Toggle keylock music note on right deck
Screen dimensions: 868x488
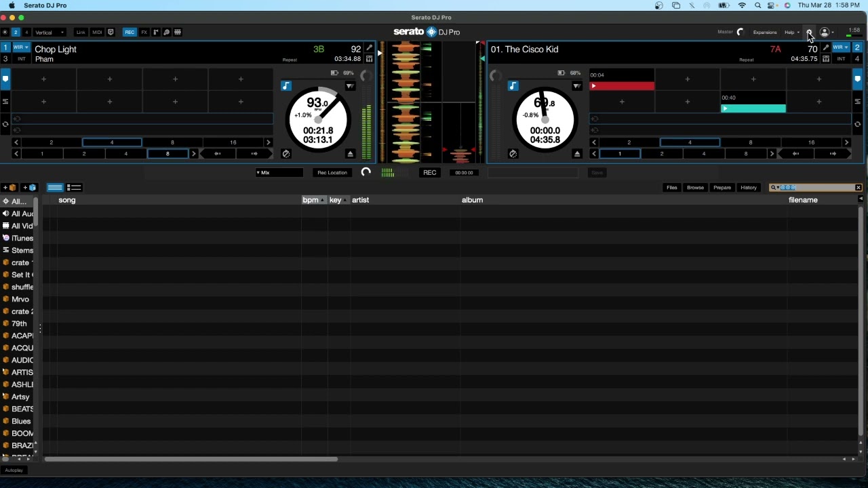(513, 86)
